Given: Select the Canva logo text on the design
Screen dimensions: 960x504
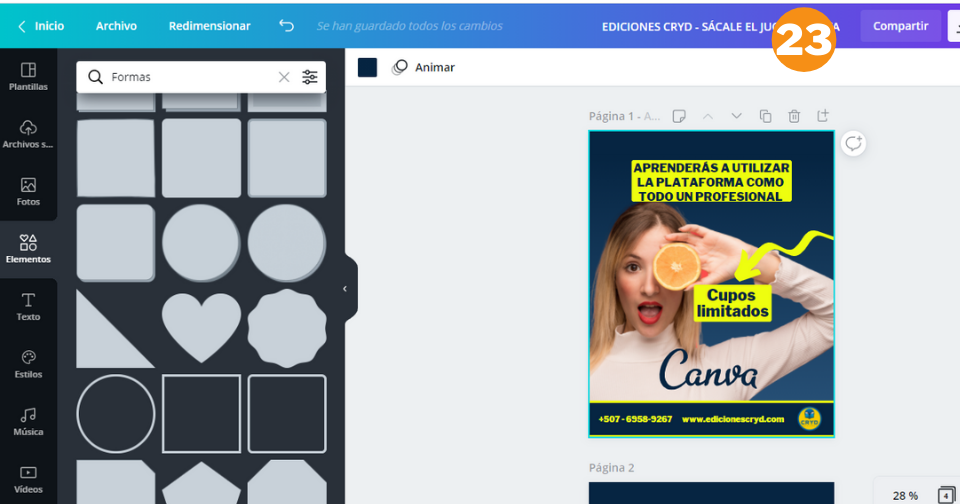Looking at the screenshot, I should (708, 371).
